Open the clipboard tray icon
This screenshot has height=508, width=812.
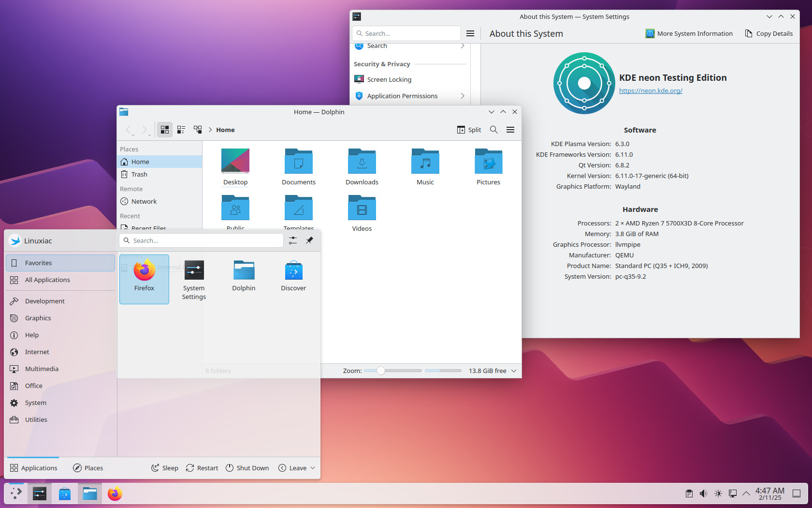click(689, 493)
